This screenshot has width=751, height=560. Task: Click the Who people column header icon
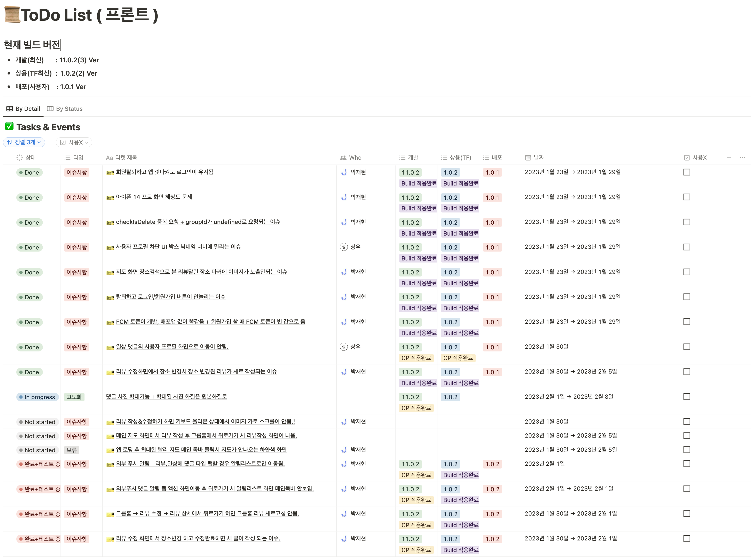pos(343,158)
